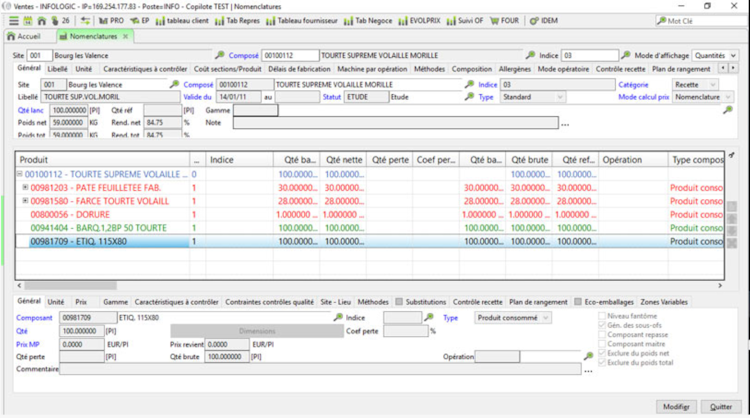Open the Tab Negoce chart shortcut

click(x=368, y=21)
